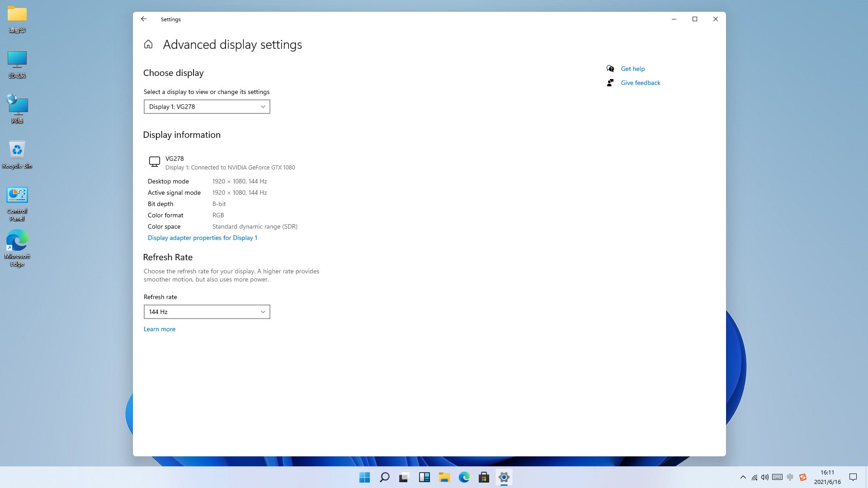Click the Learn more link
This screenshot has height=488, width=868.
(x=159, y=329)
